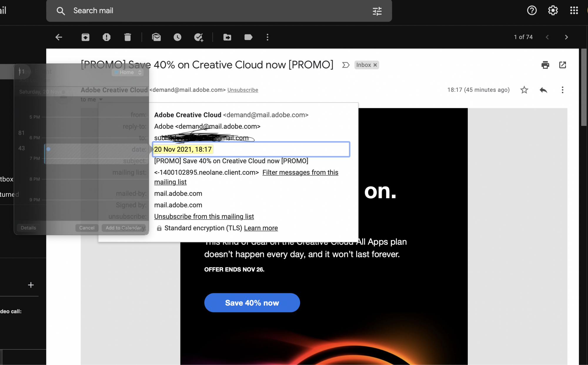This screenshot has height=365, width=588.
Task: Open the Labels icon
Action: point(248,37)
